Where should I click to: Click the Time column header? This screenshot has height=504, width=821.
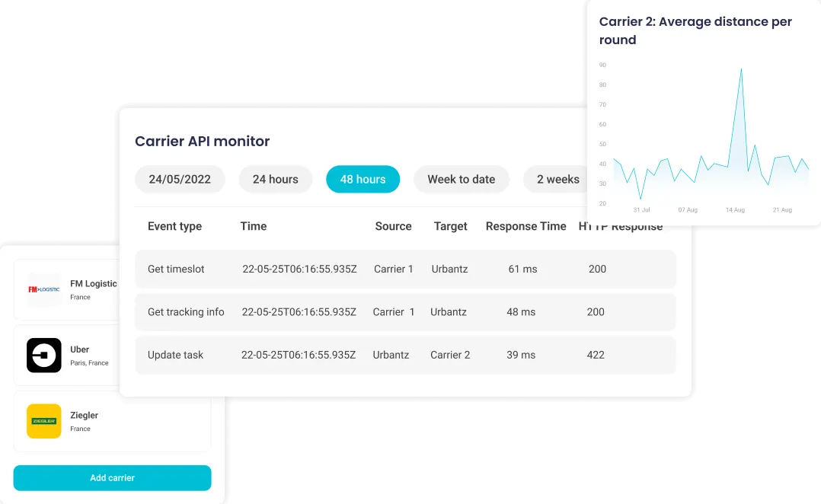click(254, 226)
